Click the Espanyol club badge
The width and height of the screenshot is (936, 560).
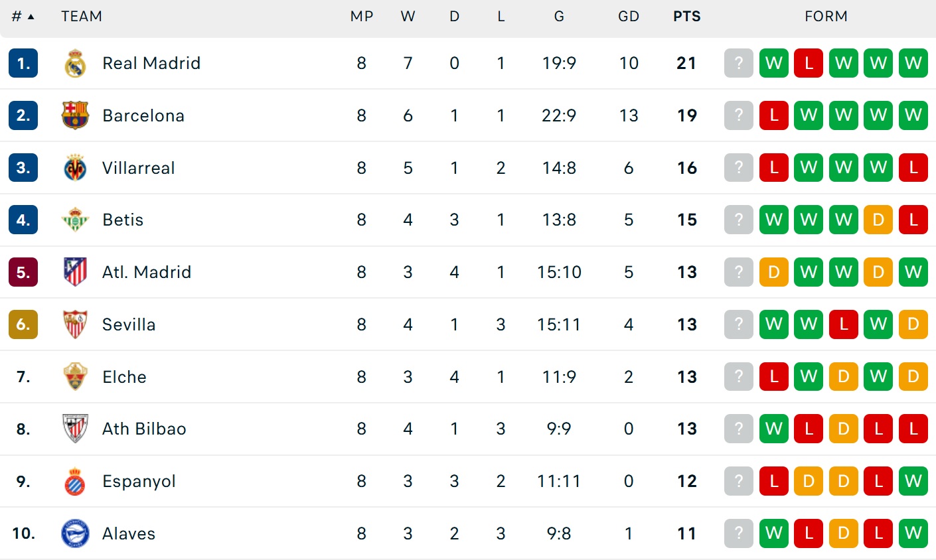[x=75, y=481]
